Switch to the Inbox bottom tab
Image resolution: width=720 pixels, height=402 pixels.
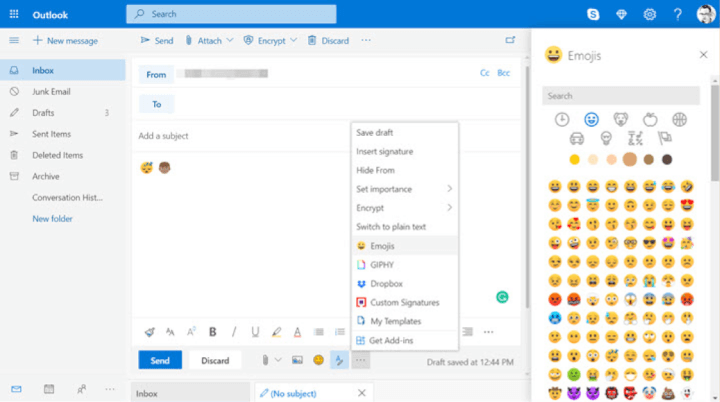[190, 393]
